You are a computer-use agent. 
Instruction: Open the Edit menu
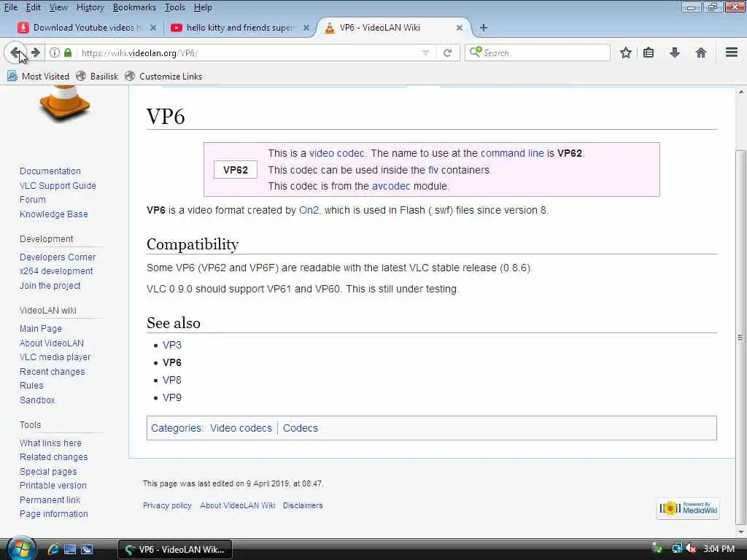click(x=33, y=7)
